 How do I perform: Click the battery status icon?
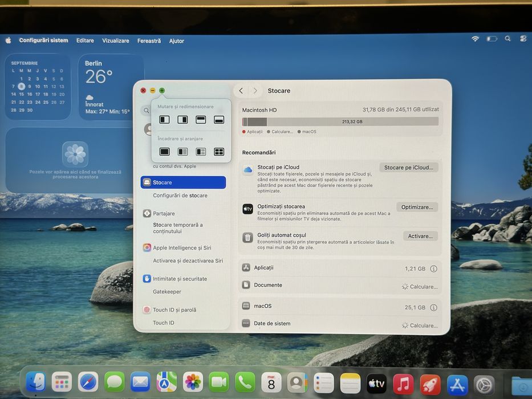pyautogui.click(x=492, y=39)
